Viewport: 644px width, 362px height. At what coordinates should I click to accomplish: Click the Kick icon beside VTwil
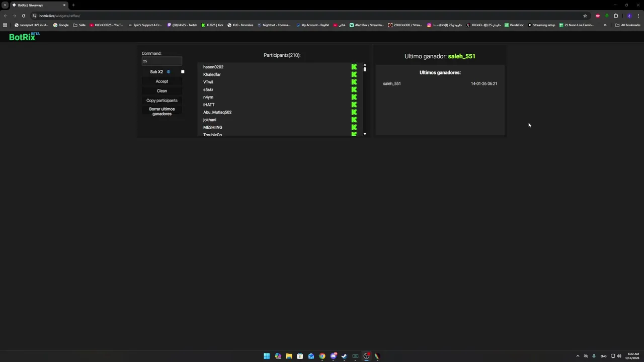point(354,82)
